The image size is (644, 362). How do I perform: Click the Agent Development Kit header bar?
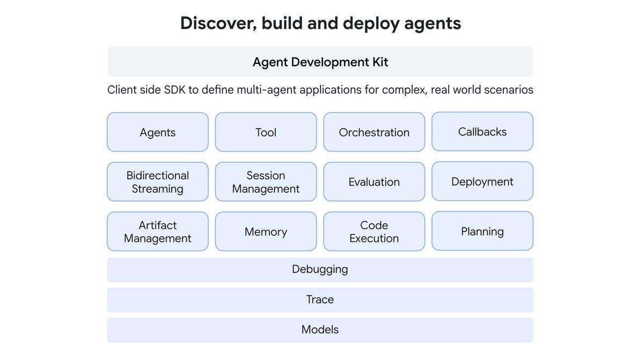tap(320, 62)
